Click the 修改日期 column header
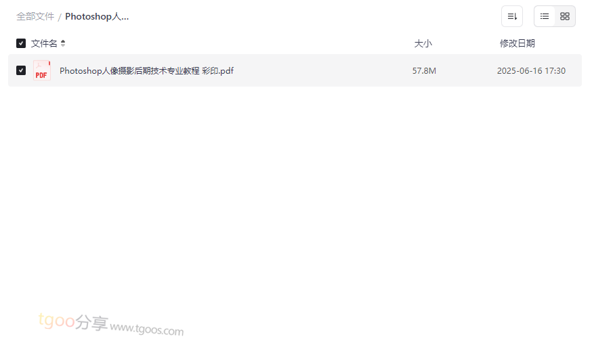The width and height of the screenshot is (592, 364). tap(517, 43)
